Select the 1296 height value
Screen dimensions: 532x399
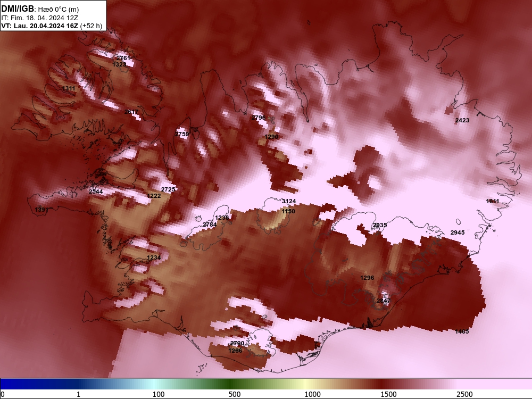(367, 278)
